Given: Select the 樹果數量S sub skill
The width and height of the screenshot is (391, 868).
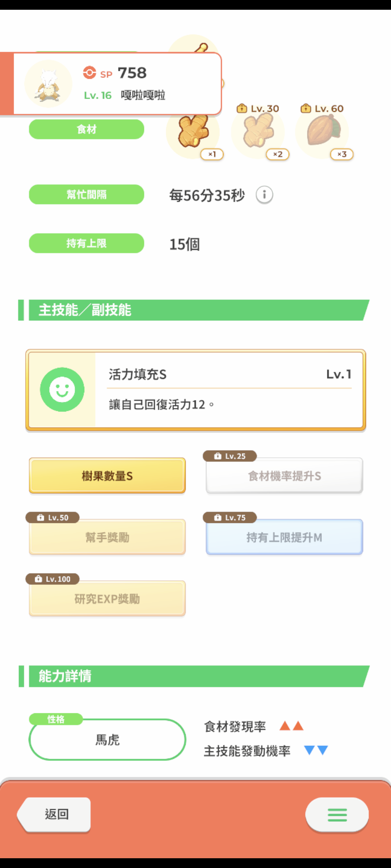Looking at the screenshot, I should tap(107, 476).
